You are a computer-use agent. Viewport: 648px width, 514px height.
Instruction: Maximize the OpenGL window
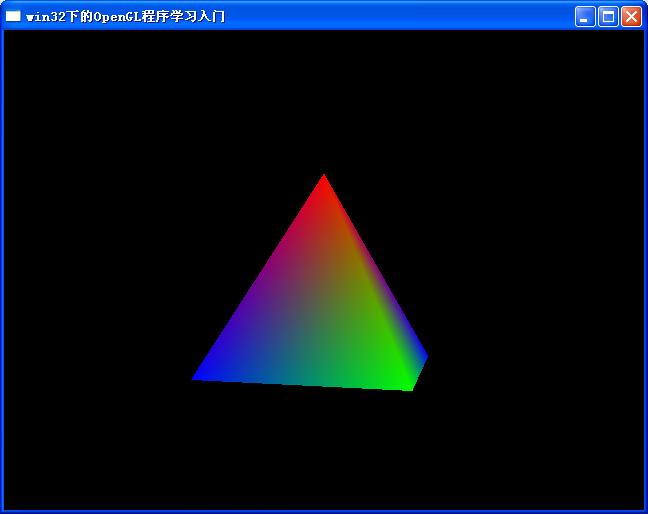608,17
